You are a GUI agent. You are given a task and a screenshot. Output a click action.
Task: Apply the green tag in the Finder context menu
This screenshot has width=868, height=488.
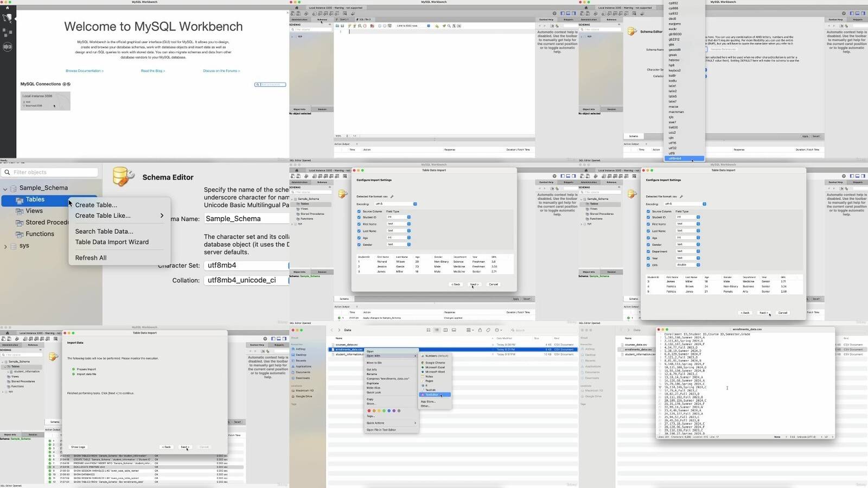pyautogui.click(x=384, y=411)
